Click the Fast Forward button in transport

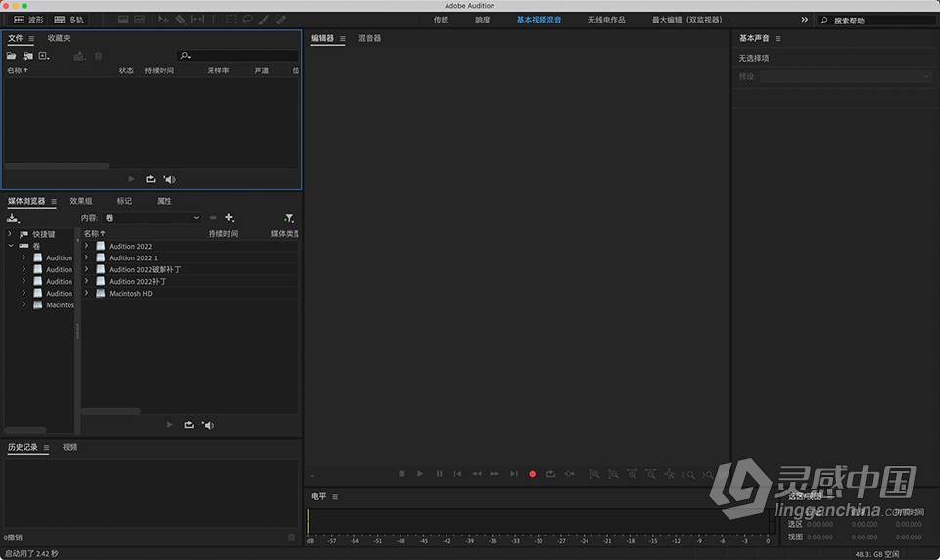494,474
